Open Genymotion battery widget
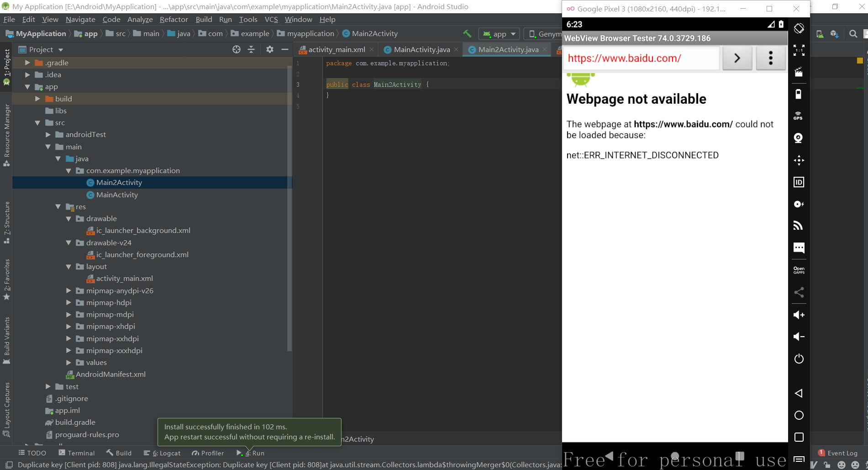 [x=799, y=94]
